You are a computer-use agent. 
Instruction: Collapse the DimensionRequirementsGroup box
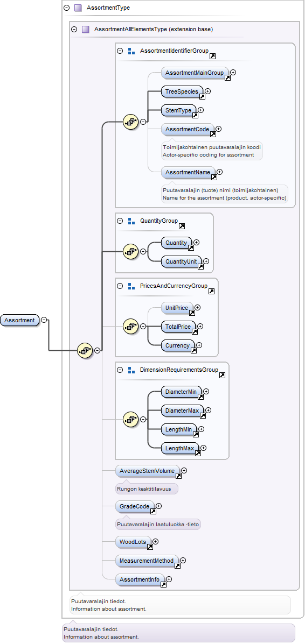(x=120, y=370)
